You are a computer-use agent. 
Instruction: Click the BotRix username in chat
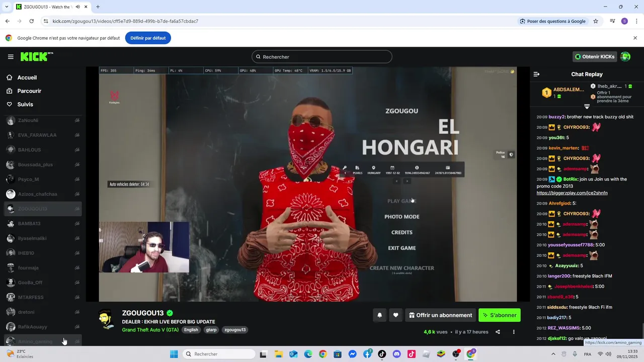pos(570,179)
